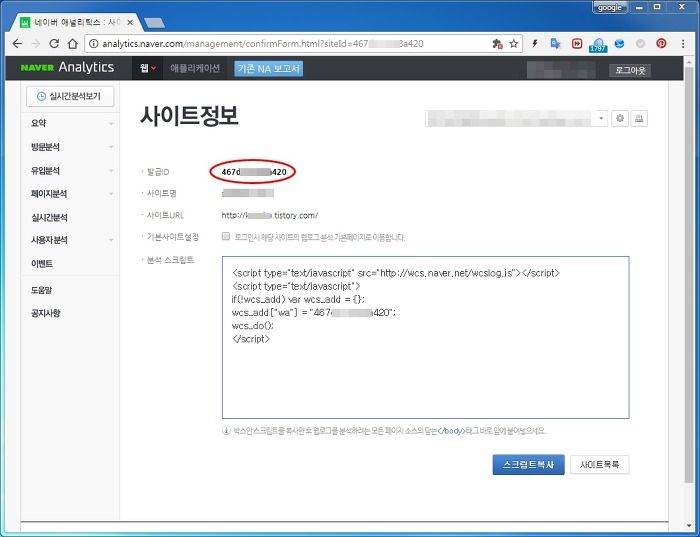Open the tistory.com site URL
The height and width of the screenshot is (537, 700).
pyautogui.click(x=270, y=215)
